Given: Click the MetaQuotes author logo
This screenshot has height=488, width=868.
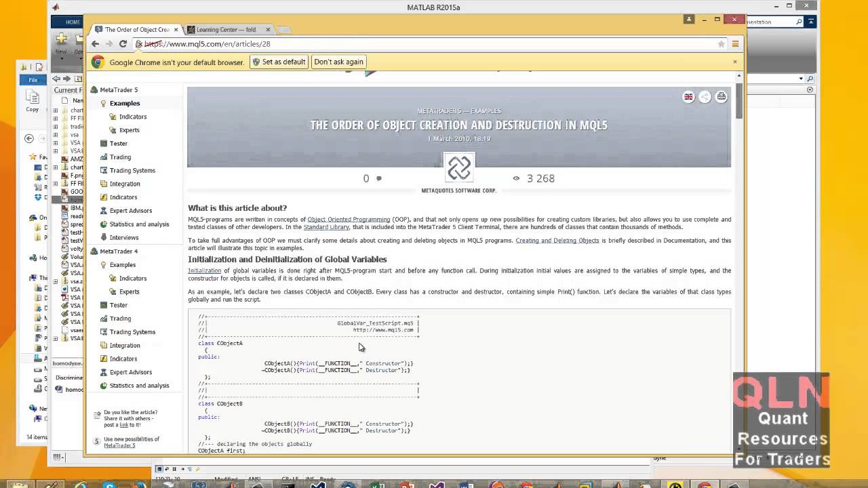Looking at the screenshot, I should pos(459,167).
